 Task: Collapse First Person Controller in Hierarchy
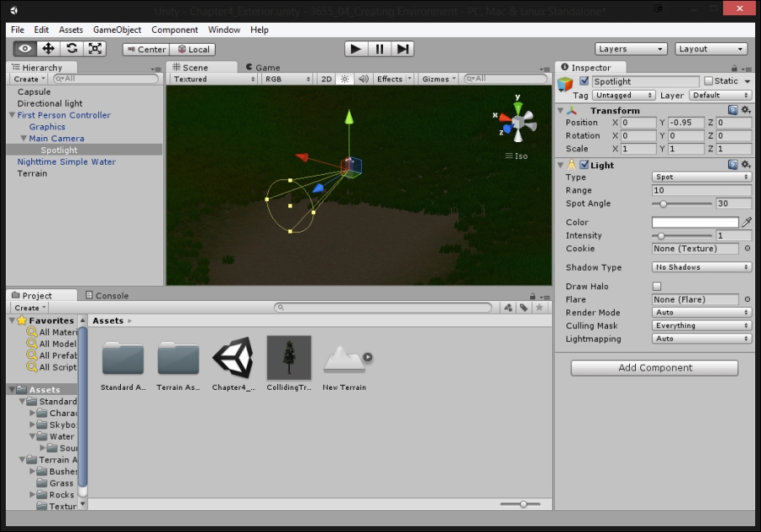click(12, 115)
